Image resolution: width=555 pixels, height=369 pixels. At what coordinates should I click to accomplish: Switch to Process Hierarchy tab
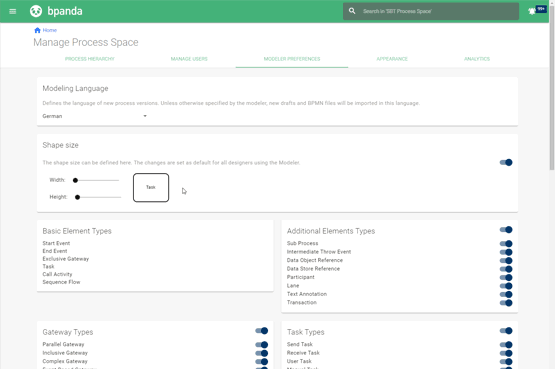click(90, 59)
